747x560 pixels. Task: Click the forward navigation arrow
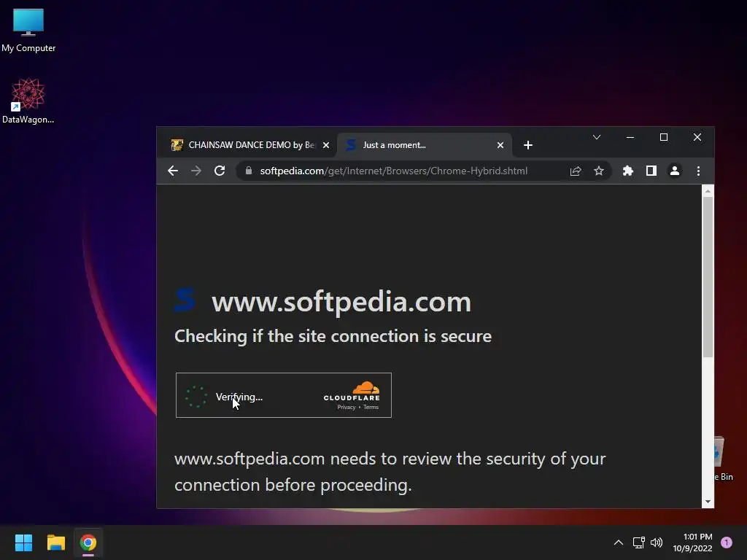196,171
